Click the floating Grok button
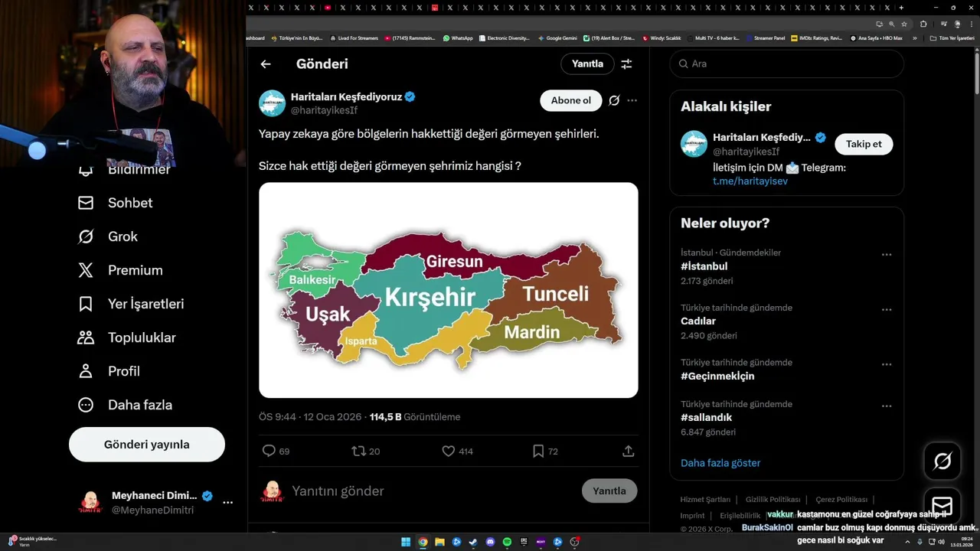The height and width of the screenshot is (551, 980). (x=942, y=461)
